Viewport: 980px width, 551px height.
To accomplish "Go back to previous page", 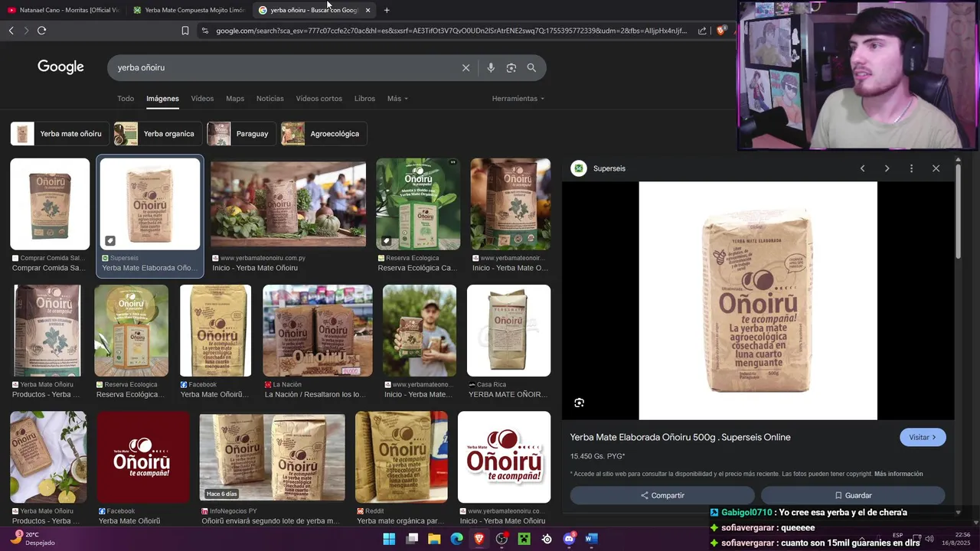I will [x=11, y=31].
